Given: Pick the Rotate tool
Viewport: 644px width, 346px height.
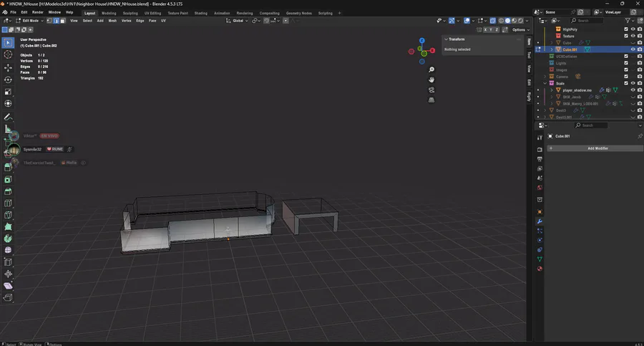Looking at the screenshot, I should 8,80.
